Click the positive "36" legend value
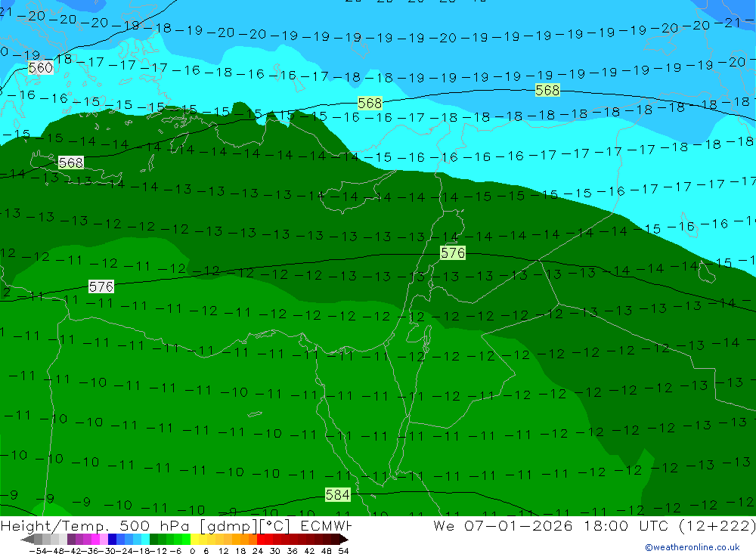 point(292,551)
